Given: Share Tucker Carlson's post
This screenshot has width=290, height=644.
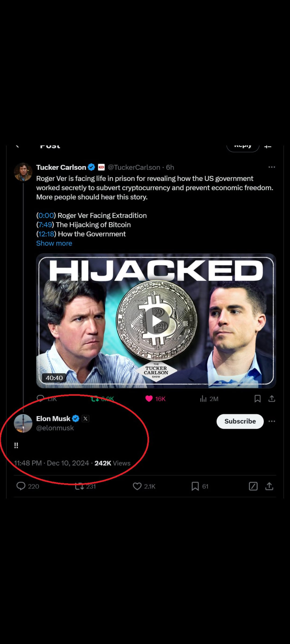Looking at the screenshot, I should [x=272, y=399].
